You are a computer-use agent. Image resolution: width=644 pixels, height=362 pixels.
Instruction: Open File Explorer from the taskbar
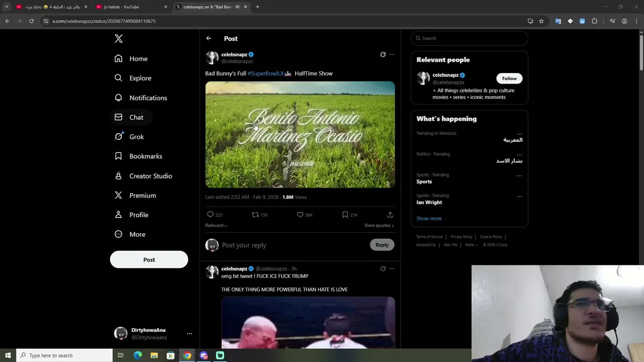tap(154, 355)
